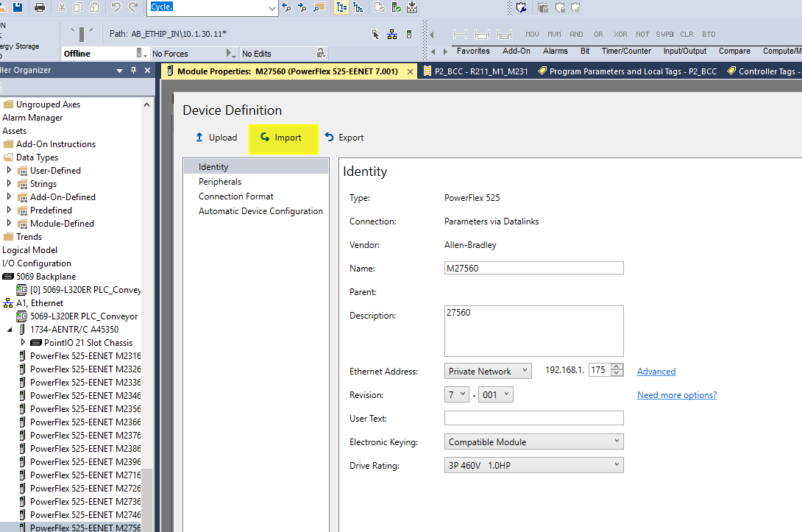Open the search combo box dropdown
Viewport: 802px width, 532px height.
click(272, 7)
